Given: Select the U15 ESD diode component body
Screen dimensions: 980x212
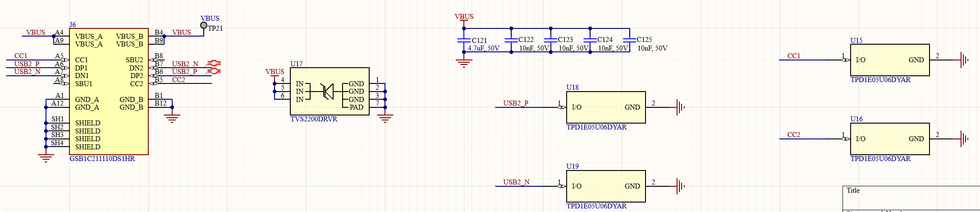Looking at the screenshot, I should pyautogui.click(x=890, y=60).
